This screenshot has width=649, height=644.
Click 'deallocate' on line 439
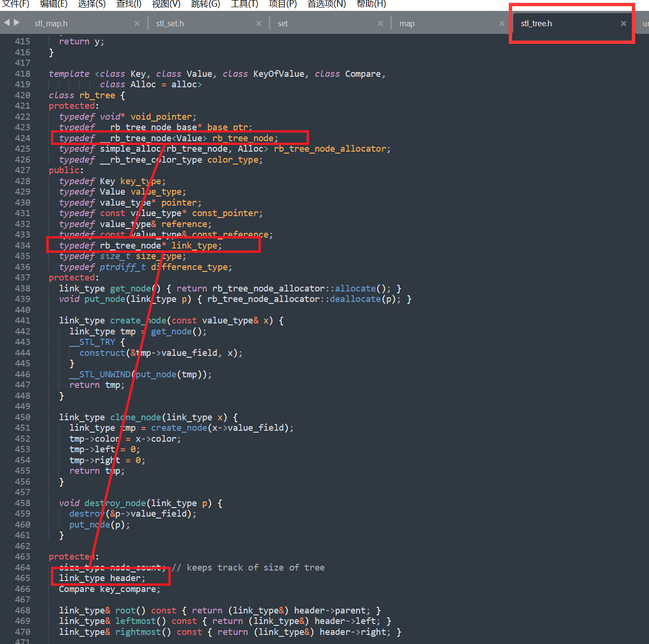[x=355, y=299]
